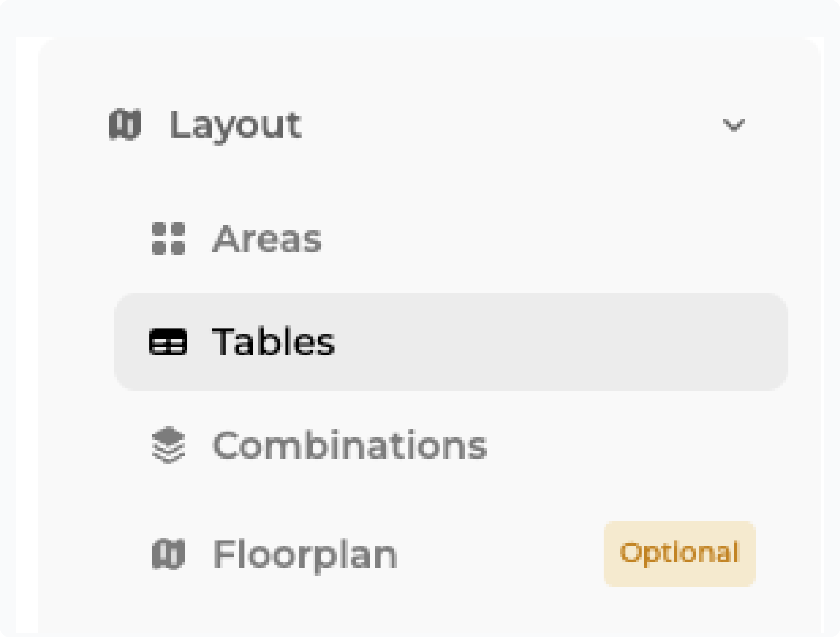Open the Areas page
The height and width of the screenshot is (637, 840).
[267, 239]
